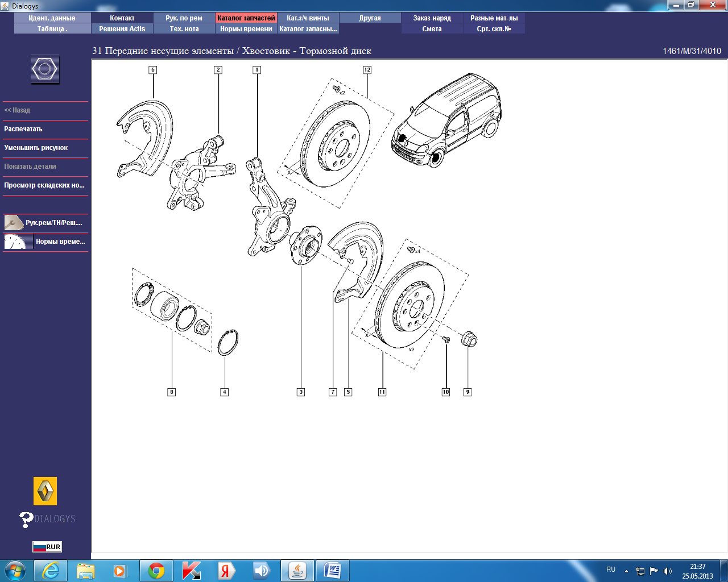
Task: Launch Internet Explorer from taskbar
Action: 51,571
